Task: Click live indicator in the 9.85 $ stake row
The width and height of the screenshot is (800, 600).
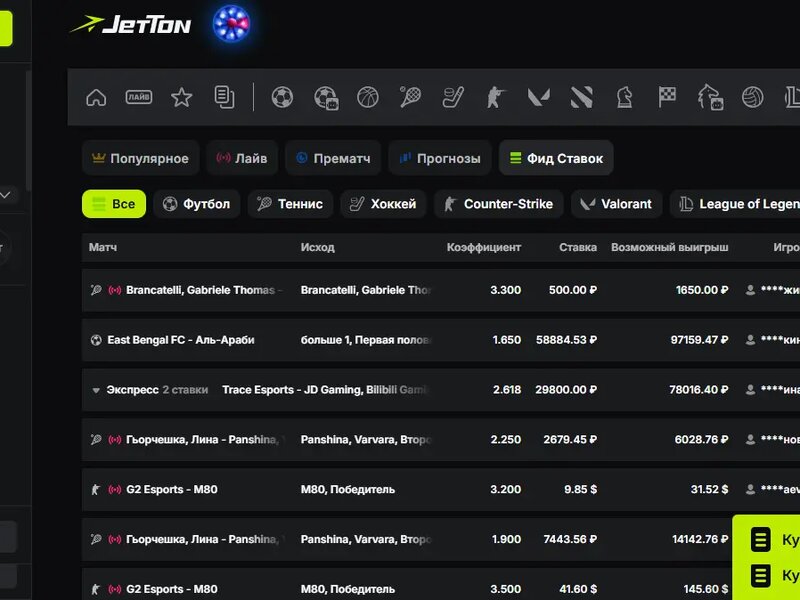Action: click(115, 490)
